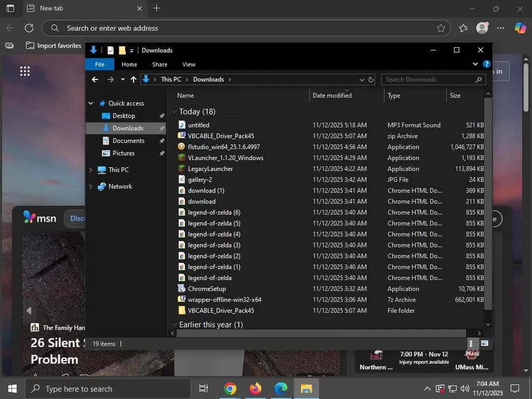This screenshot has height=399, width=532.
Task: Click Explorer Forward arrow
Action: (111, 79)
